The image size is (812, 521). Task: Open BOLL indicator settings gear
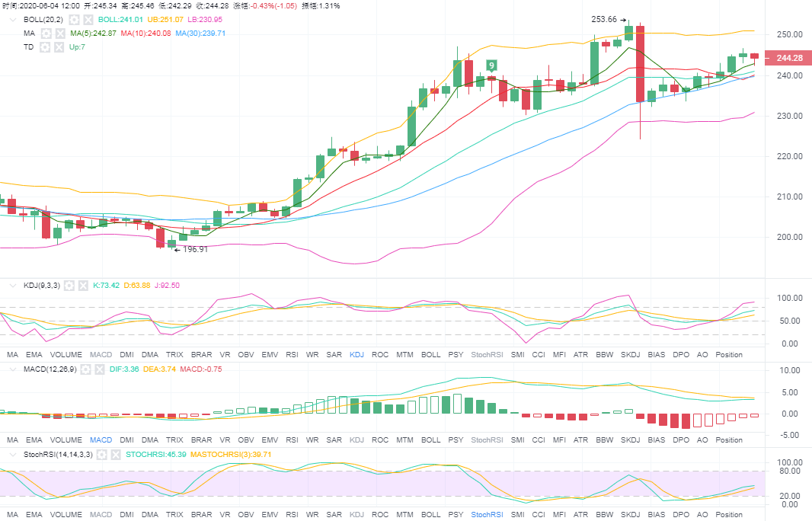(x=75, y=19)
